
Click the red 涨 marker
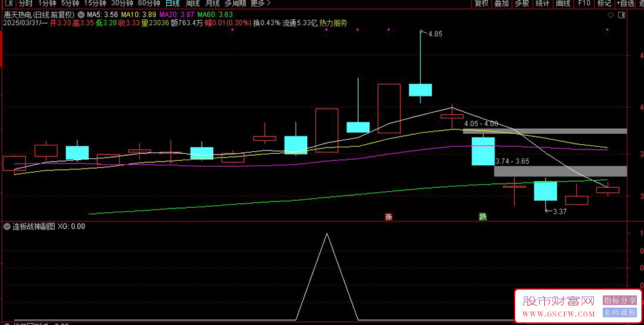point(388,217)
